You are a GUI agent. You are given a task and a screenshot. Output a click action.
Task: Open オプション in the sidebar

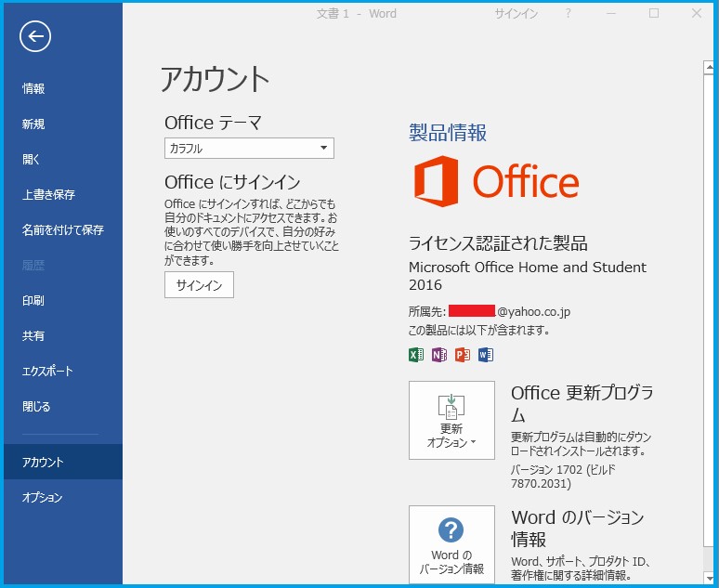(x=63, y=497)
